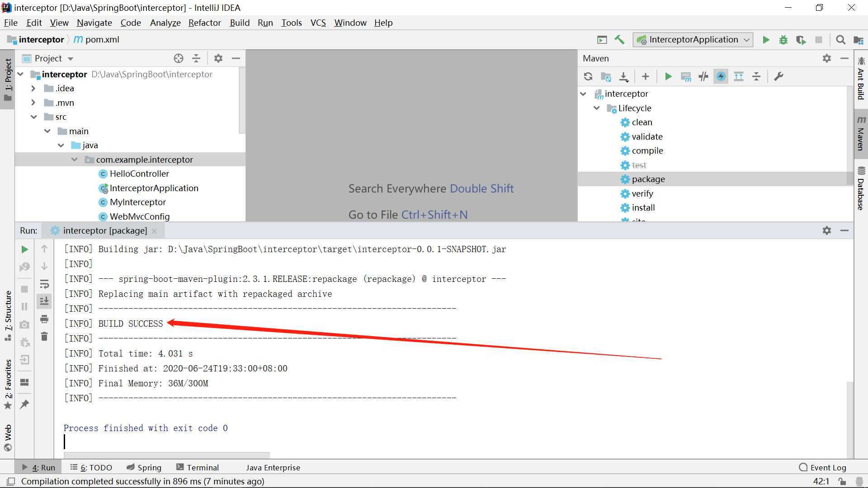The width and height of the screenshot is (868, 488).
Task: Click the Run console horizontal scrollbar
Action: (167, 455)
